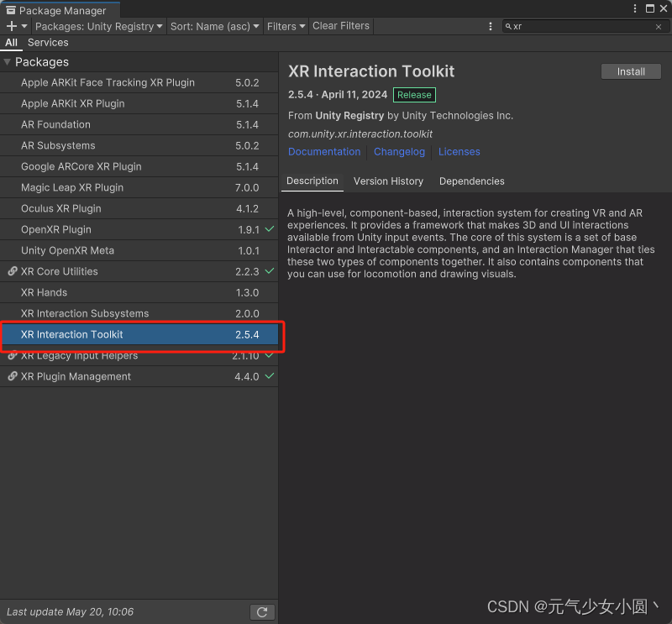This screenshot has width=672, height=624.
Task: Select Apple ARKit XR Plugin package
Action: 139,103
